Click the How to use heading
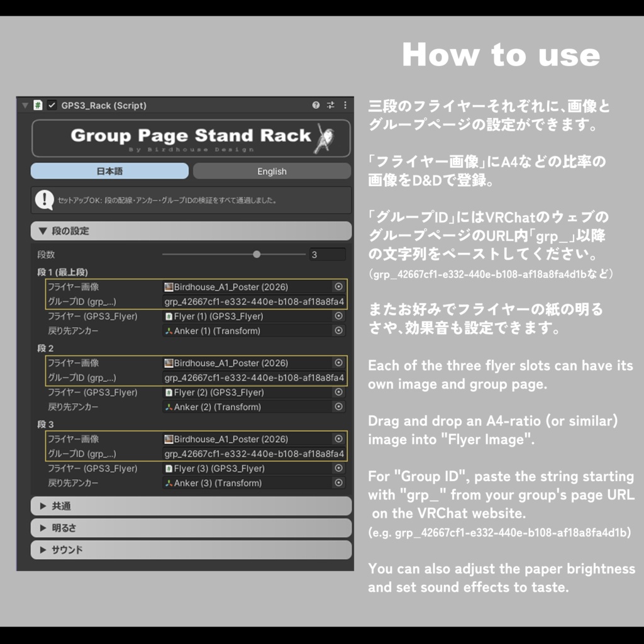 [501, 55]
